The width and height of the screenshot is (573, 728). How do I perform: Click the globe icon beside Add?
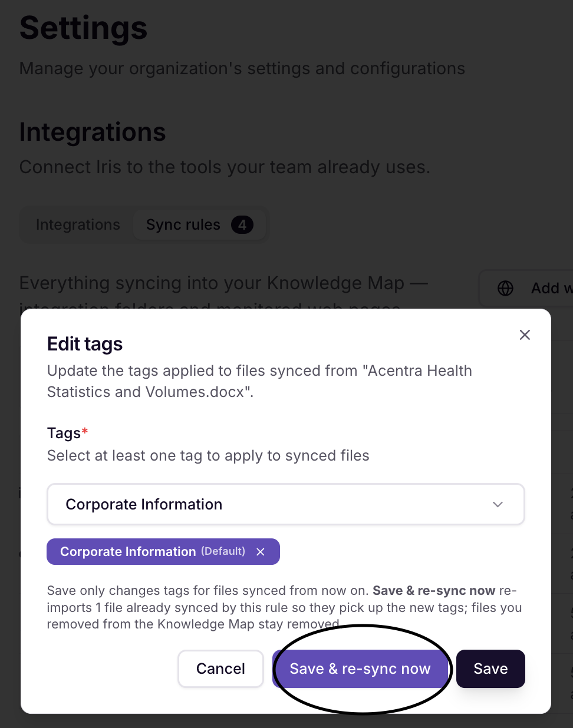[505, 288]
